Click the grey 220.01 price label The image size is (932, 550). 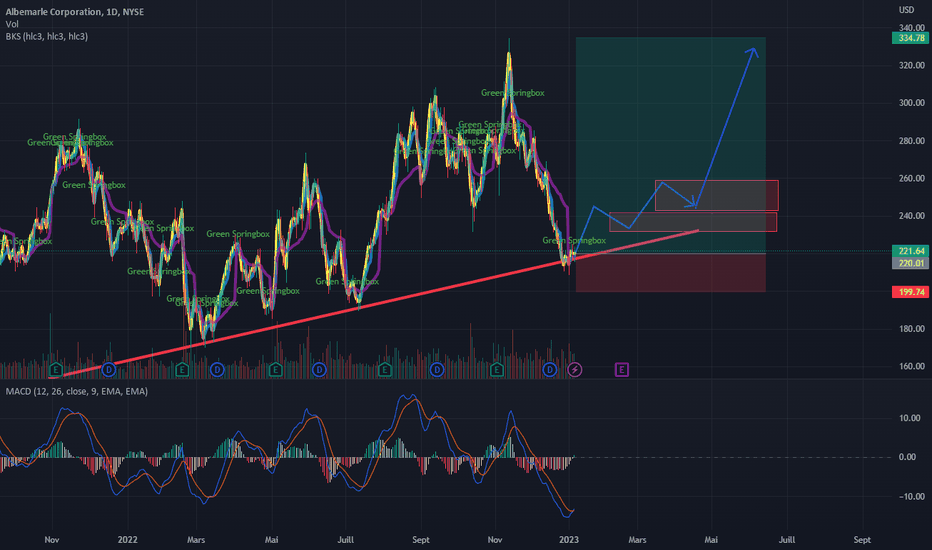point(911,263)
